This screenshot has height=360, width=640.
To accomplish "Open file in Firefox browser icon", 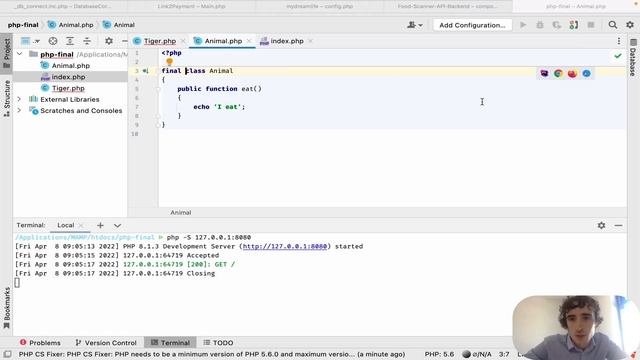I will pos(572,73).
